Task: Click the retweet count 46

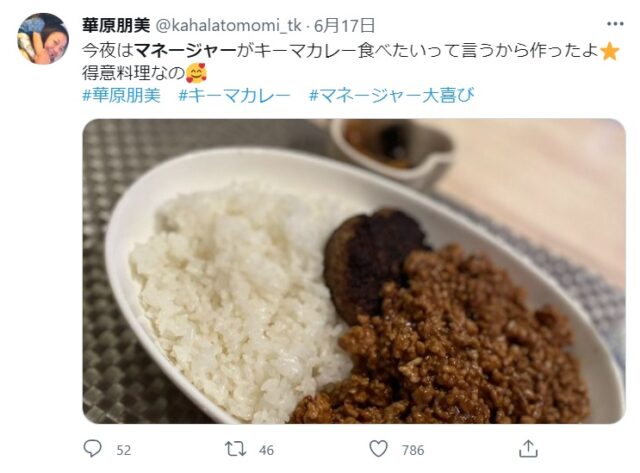Action: click(266, 450)
